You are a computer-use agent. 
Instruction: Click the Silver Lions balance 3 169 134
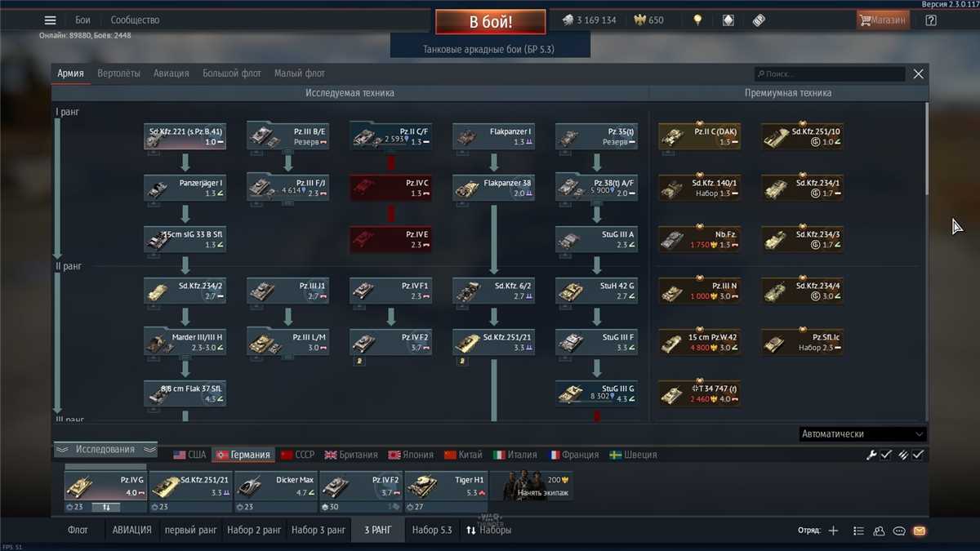coord(589,20)
